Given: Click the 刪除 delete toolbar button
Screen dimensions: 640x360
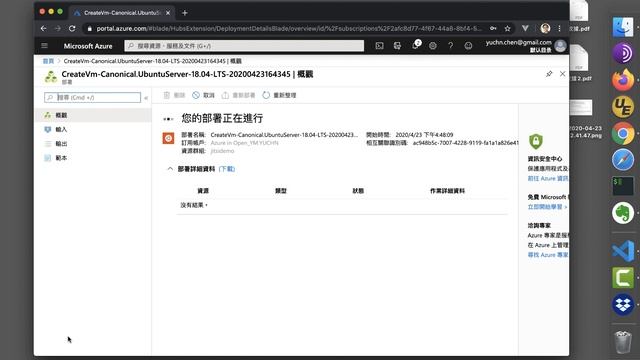Looking at the screenshot, I should (174, 95).
